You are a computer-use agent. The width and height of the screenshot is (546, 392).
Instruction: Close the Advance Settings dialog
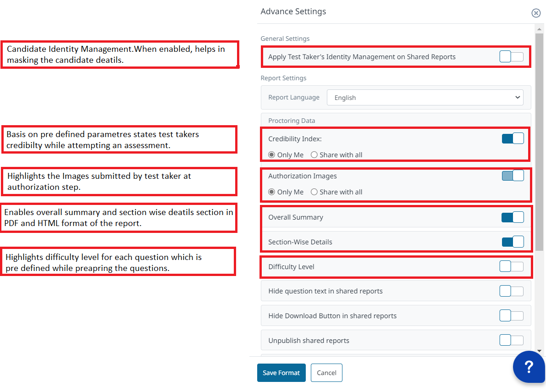536,13
